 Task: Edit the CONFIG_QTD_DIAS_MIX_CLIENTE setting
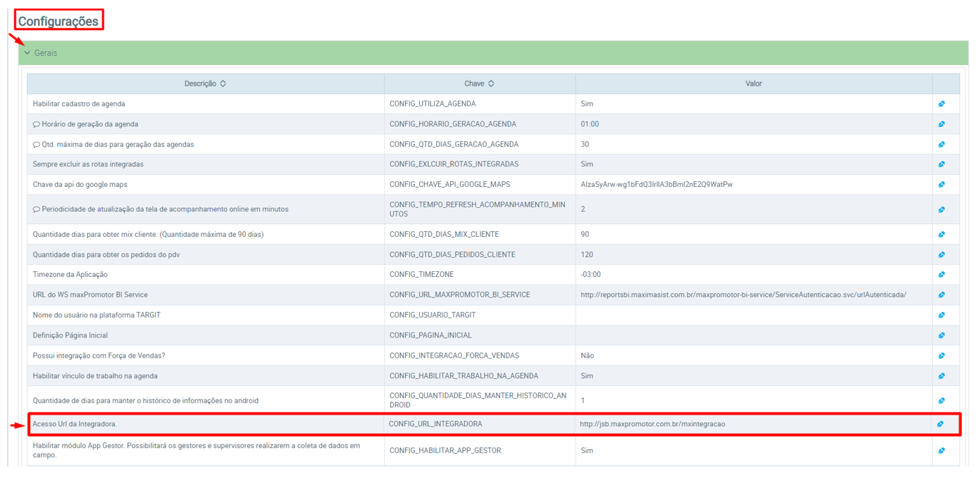(x=941, y=234)
